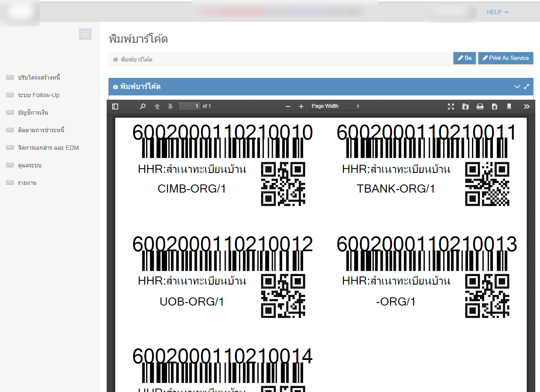Collapse the พิมพ์บาร์โค้ด panel chevron
Image resolution: width=540 pixels, height=392 pixels.
[517, 86]
